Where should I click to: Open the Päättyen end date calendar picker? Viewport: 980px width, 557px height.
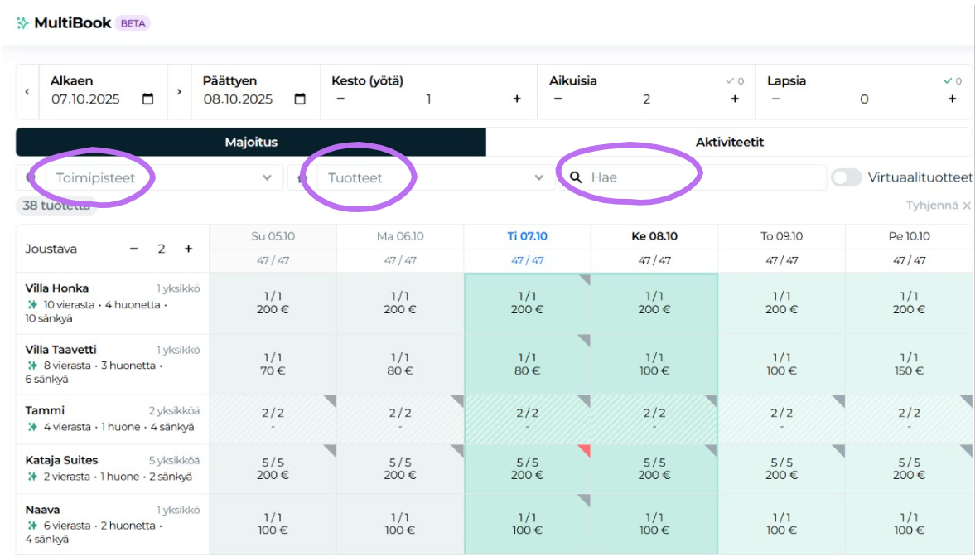coord(300,99)
